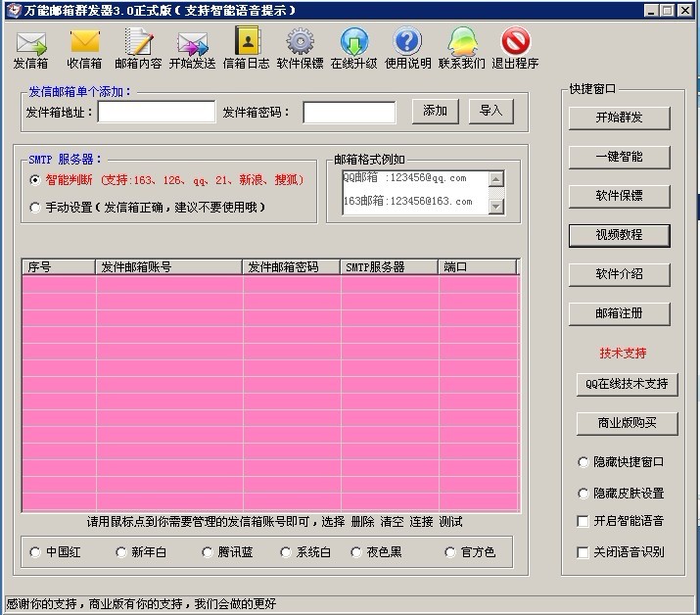Click the SMTP服务器 column header
The height and width of the screenshot is (615, 700).
[x=389, y=267]
